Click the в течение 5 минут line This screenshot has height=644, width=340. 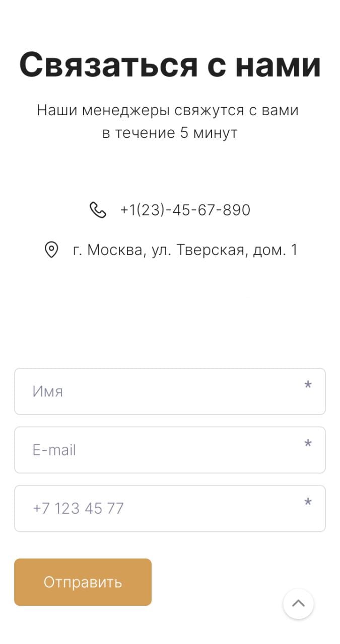(x=170, y=133)
